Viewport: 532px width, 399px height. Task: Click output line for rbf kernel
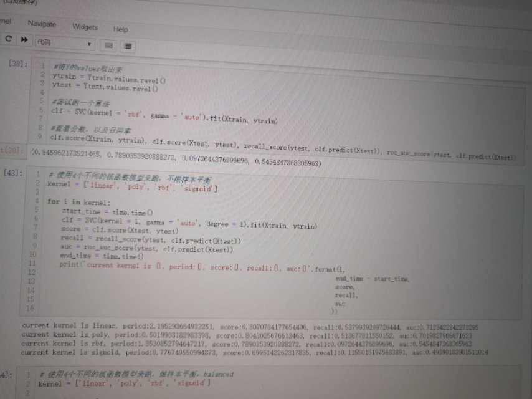(246, 344)
